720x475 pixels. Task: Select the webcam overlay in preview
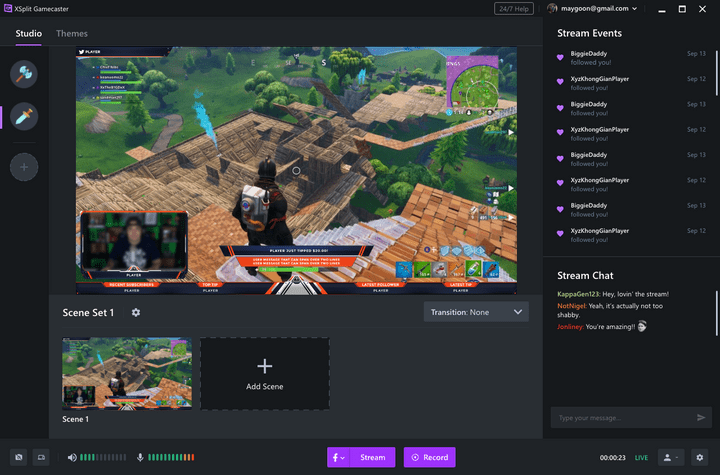pos(134,243)
